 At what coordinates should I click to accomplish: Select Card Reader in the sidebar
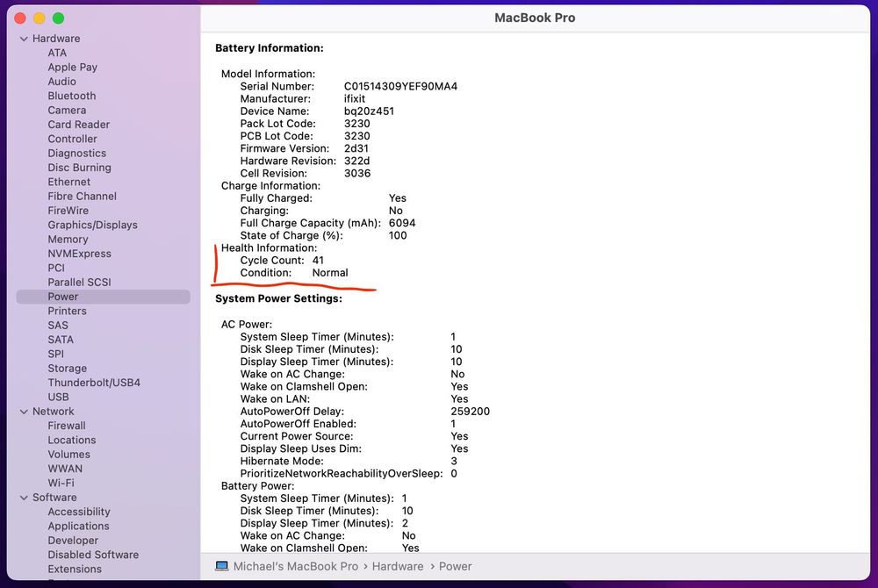(x=78, y=125)
